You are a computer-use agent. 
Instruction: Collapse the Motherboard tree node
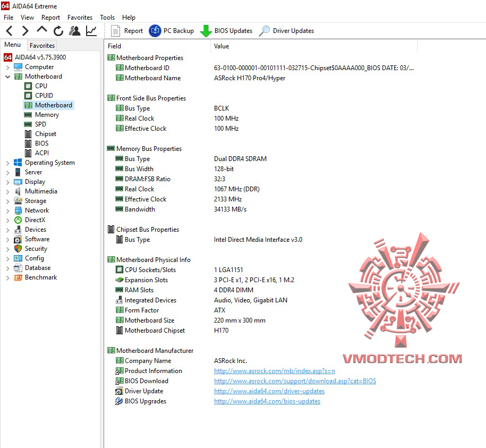point(8,77)
